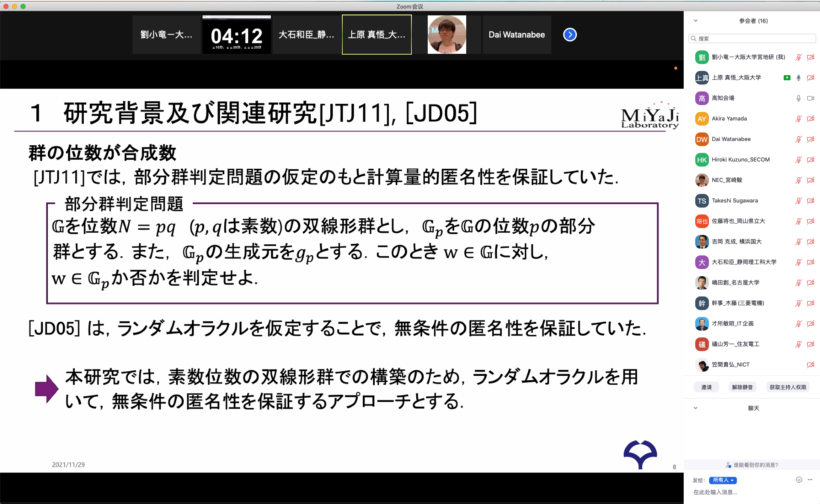Select Takeshi Sugawara in participant list
Screen dimensions: 820x504
pyautogui.click(x=735, y=201)
